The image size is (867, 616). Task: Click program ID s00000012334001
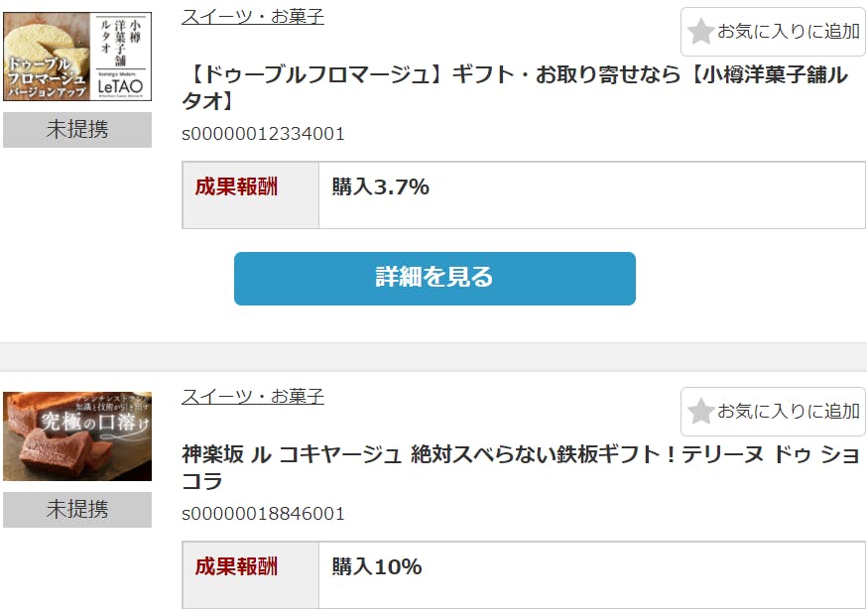click(263, 134)
